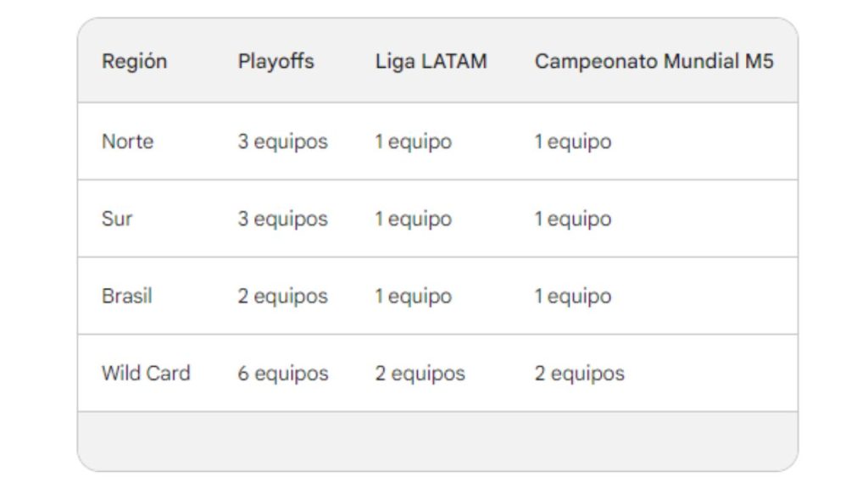Select the Wild Card row label
868x488 pixels.
146,374
